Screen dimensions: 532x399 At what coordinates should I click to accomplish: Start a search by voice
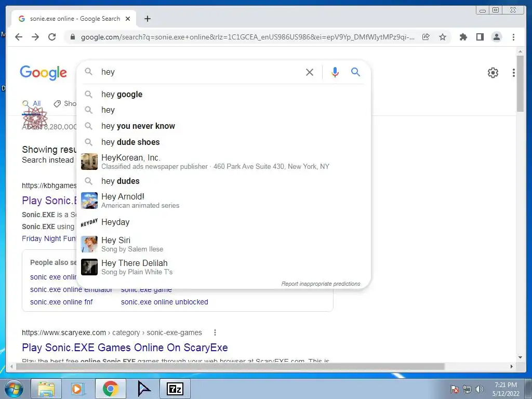coord(335,72)
